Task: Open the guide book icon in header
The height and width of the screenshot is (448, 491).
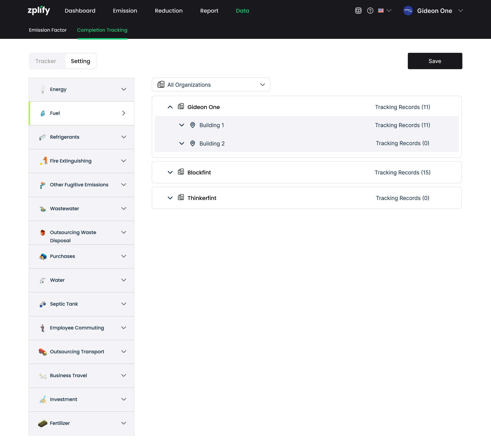Action: [358, 11]
